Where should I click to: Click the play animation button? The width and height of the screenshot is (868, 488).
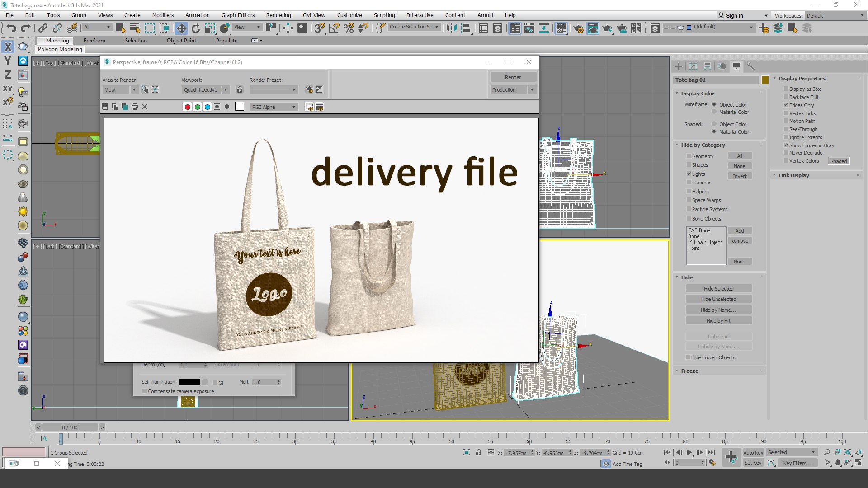(689, 452)
